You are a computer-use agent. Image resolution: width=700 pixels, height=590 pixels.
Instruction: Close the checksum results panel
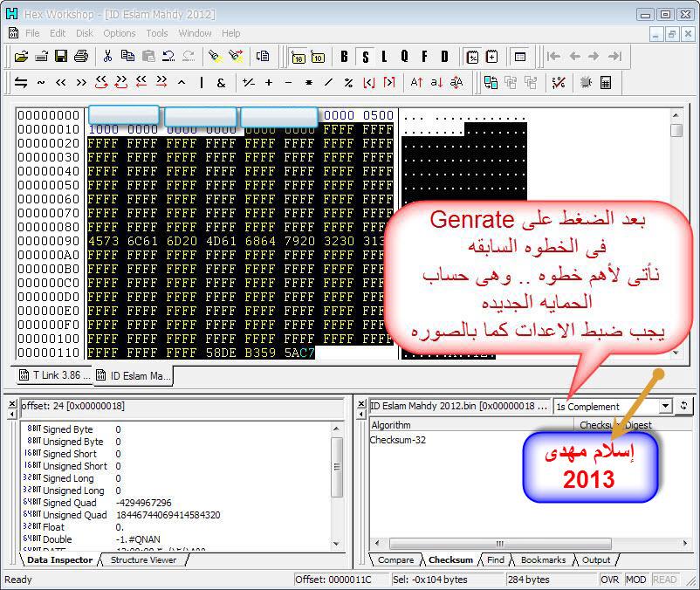tap(361, 403)
